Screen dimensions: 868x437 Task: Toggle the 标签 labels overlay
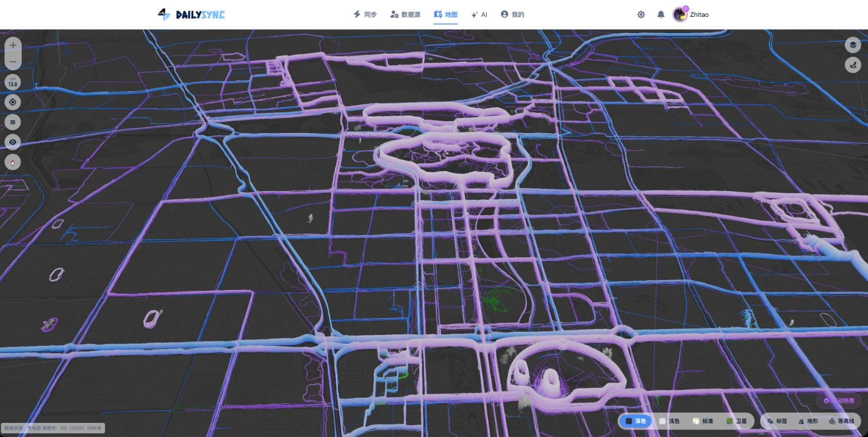(x=777, y=421)
